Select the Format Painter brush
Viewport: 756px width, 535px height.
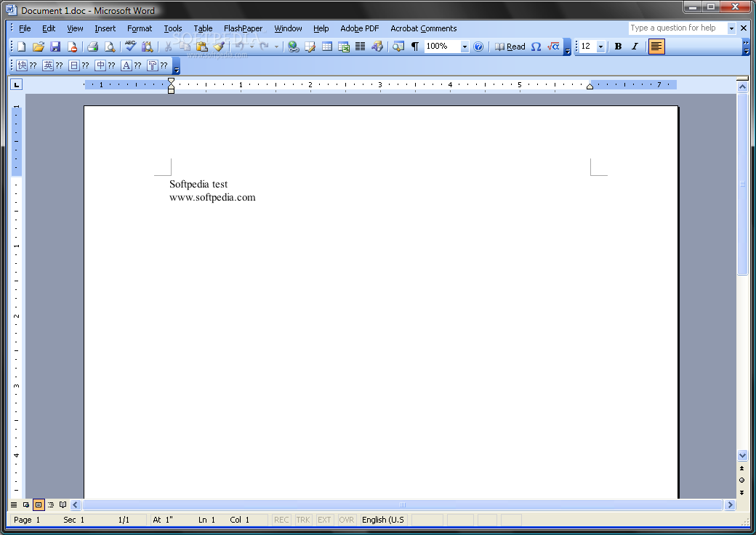click(x=219, y=47)
